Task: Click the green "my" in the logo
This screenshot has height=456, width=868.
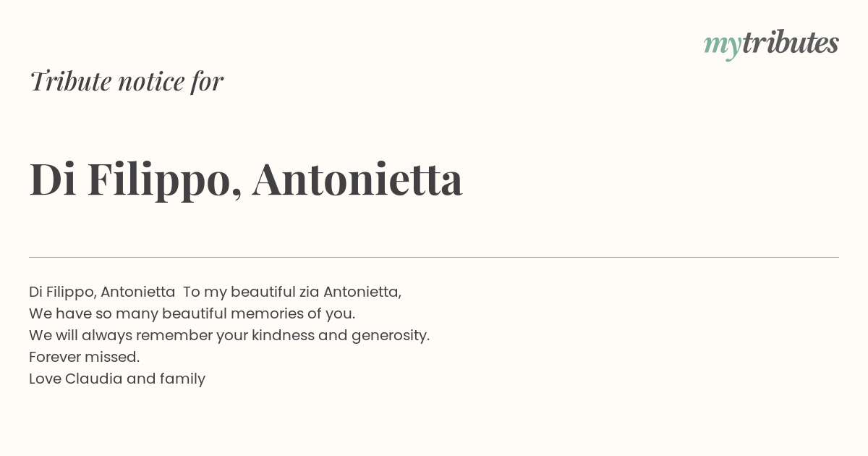Action: (x=722, y=47)
